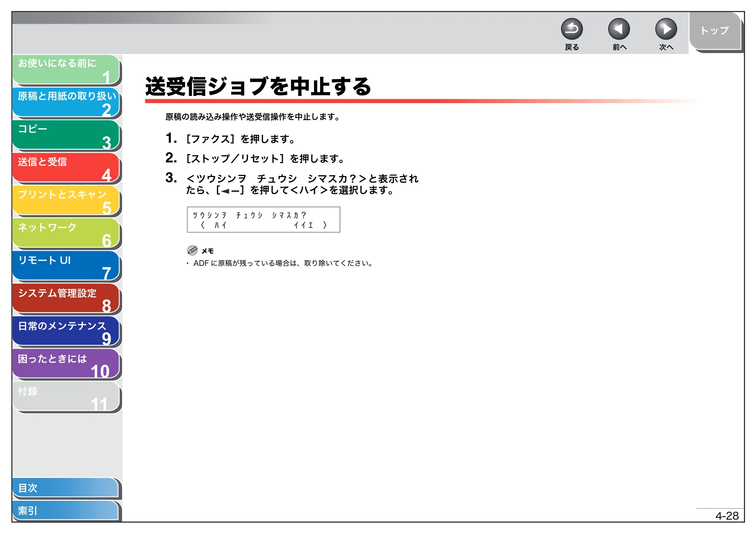Image resolution: width=756 pixels, height=534 pixels.
Task: Open chapter 7 リモート UI
Action: click(x=66, y=266)
